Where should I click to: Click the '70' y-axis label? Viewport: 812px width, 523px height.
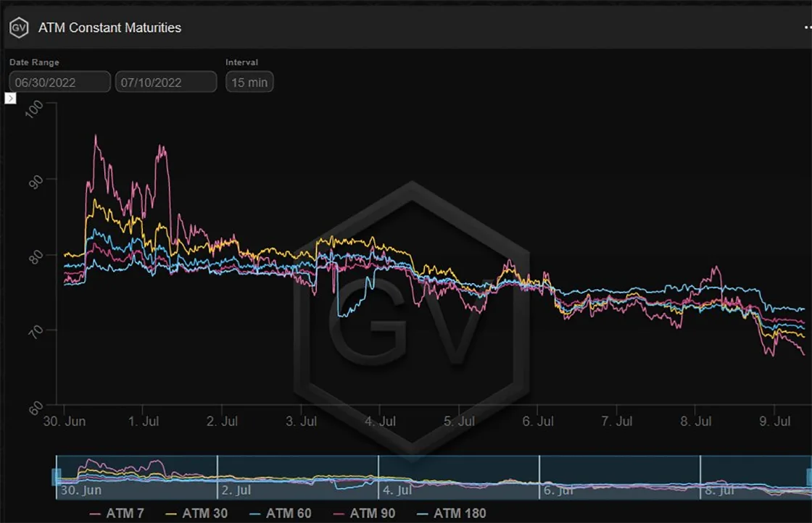pyautogui.click(x=36, y=332)
